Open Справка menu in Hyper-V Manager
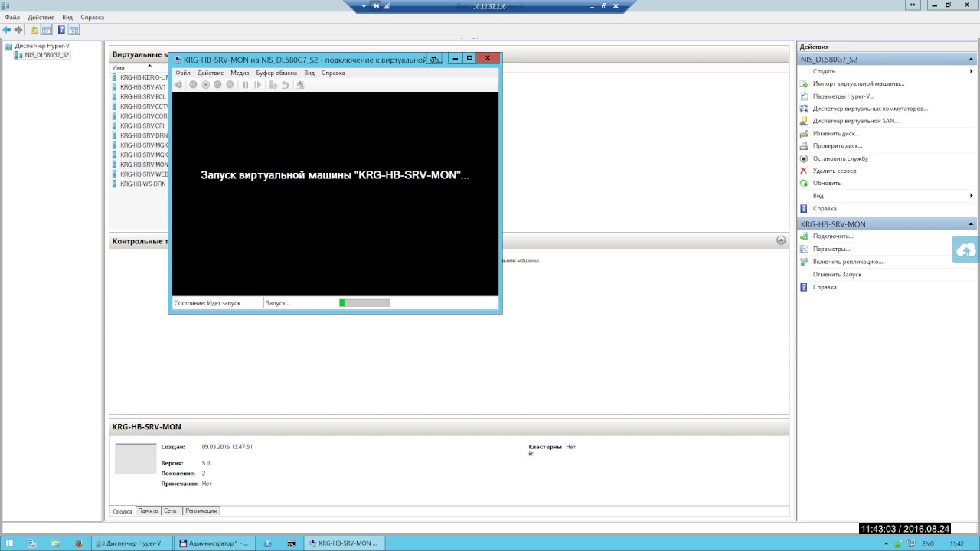980x551 pixels. [92, 17]
